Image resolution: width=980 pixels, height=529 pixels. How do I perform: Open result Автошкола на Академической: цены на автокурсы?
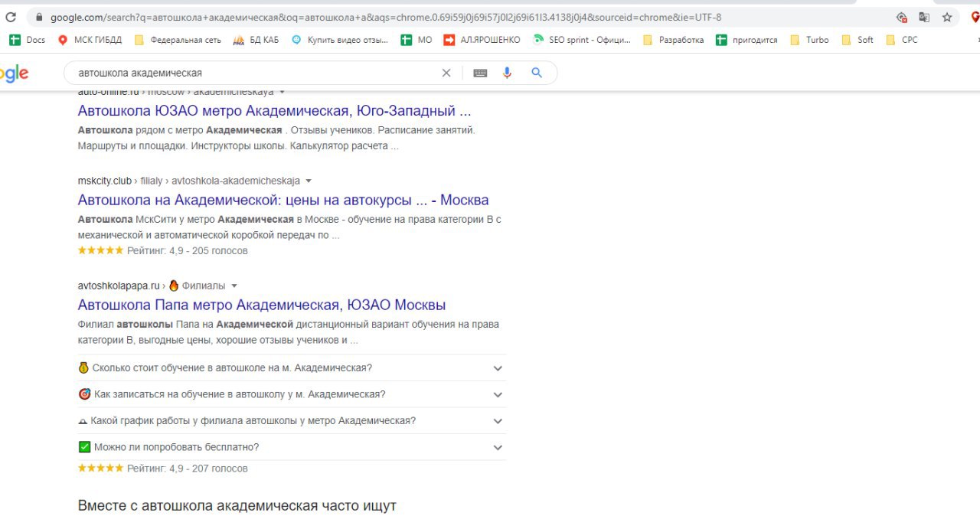tap(283, 200)
